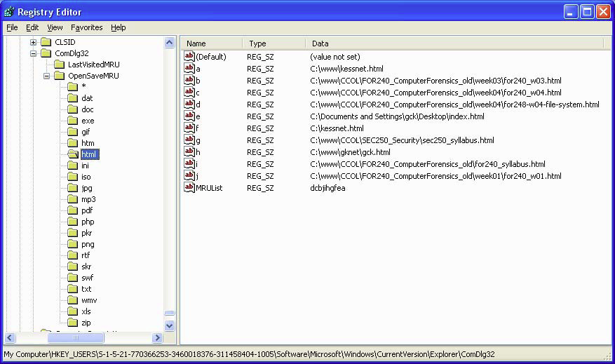Click the doc key folder icon
Viewport: 615px width, 364px height.
pos(72,109)
